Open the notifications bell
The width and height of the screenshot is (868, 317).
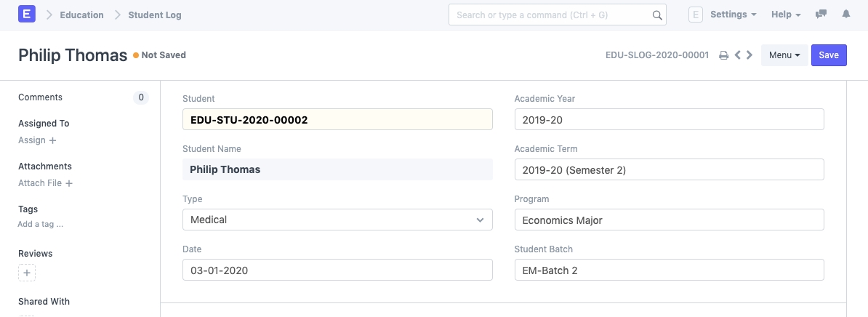[x=846, y=15]
